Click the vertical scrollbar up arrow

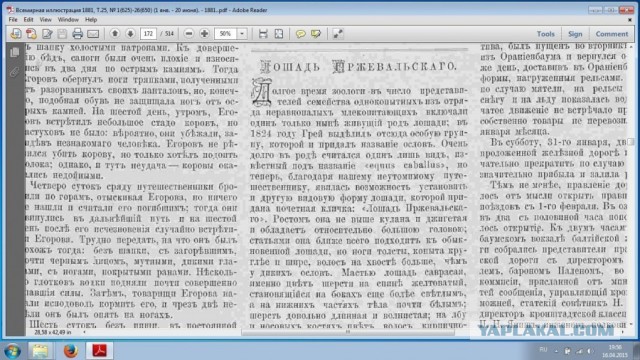[631, 47]
